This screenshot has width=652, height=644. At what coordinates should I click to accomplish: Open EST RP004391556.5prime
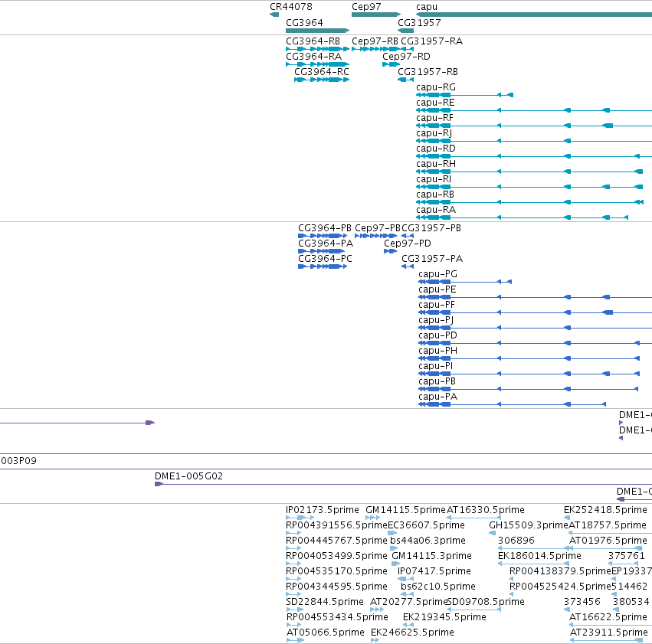tap(293, 533)
